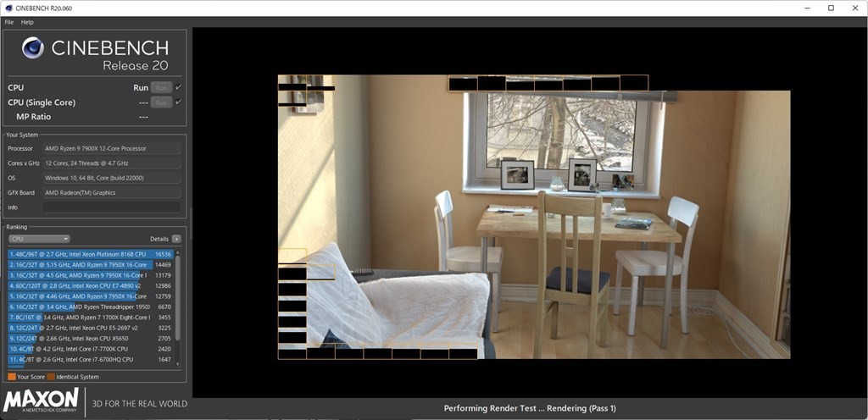Maximize the Cinebench window

[x=831, y=8]
